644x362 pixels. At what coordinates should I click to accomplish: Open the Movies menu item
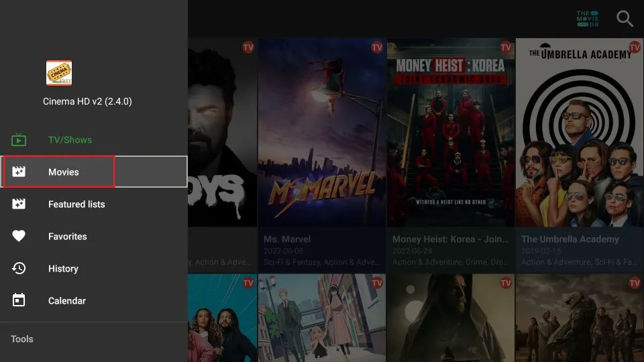(x=64, y=172)
